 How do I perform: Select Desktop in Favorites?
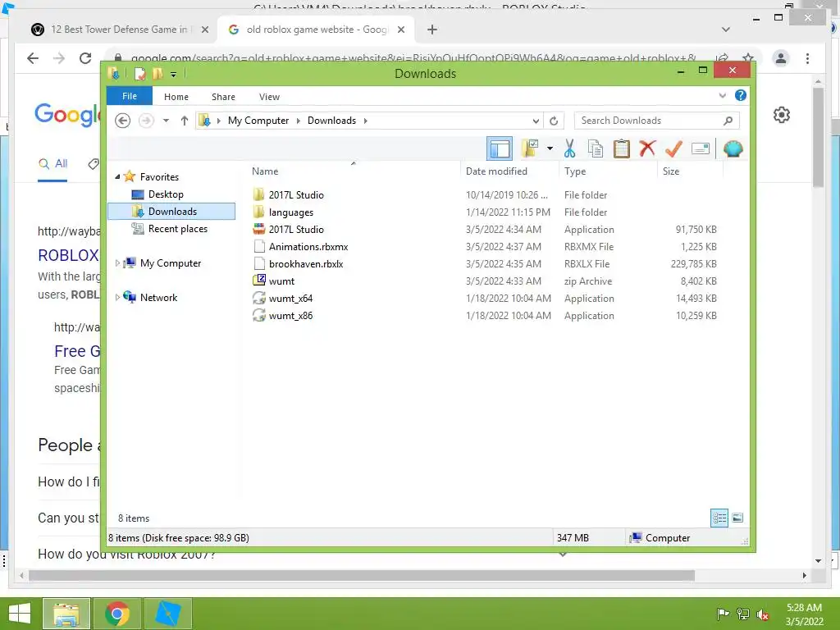pos(166,194)
